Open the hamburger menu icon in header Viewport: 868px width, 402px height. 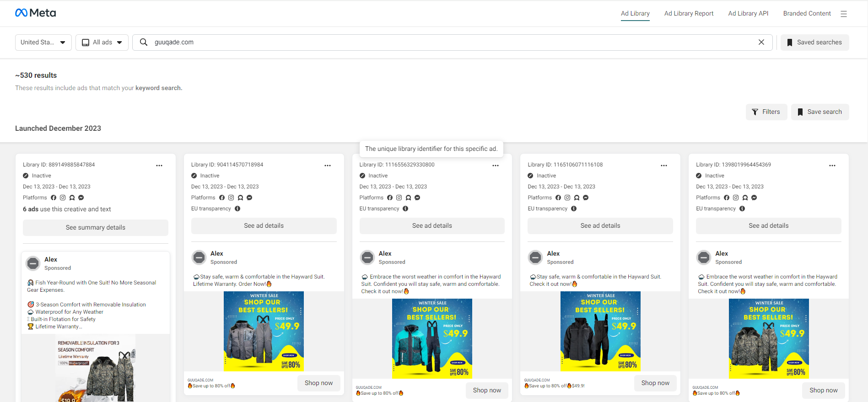tap(844, 14)
